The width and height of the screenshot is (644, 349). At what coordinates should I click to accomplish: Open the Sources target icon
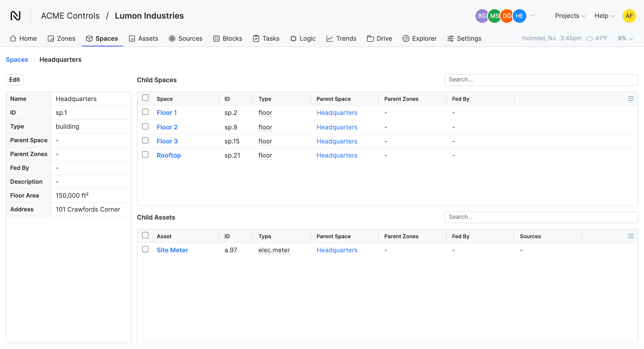click(x=172, y=39)
